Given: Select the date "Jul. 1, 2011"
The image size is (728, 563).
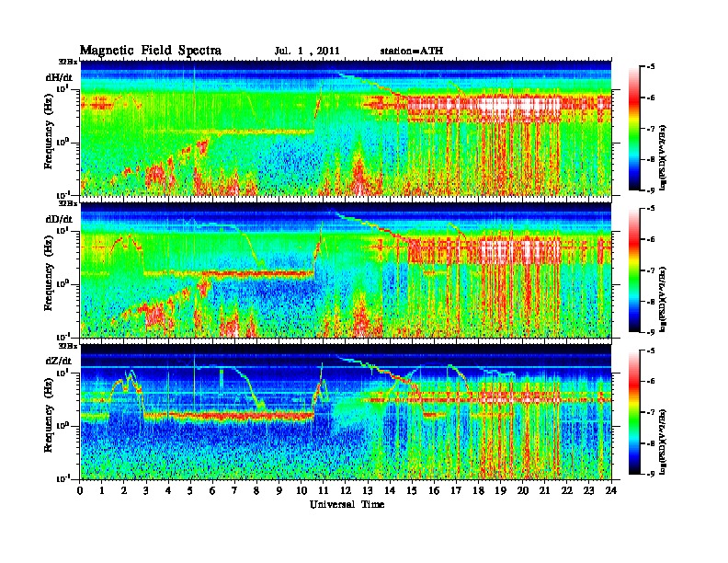Looking at the screenshot, I should (x=307, y=51).
